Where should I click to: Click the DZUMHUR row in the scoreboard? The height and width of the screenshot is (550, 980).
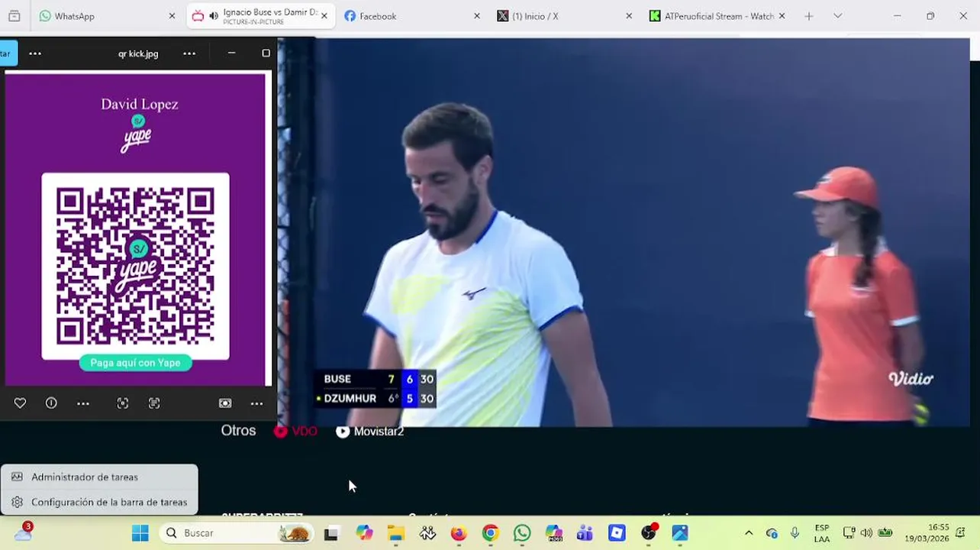point(375,398)
